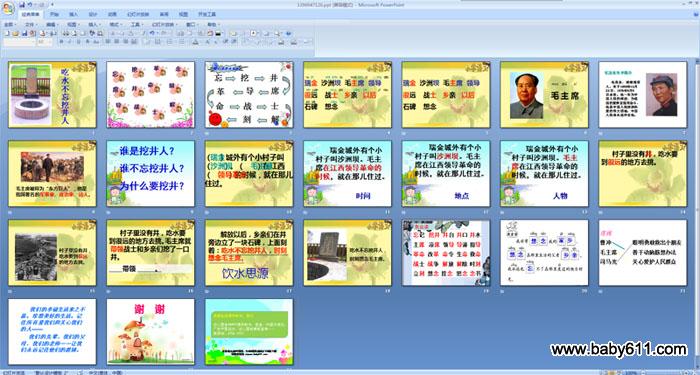Screen dimensions: 700x375
Task: Click the New document icon in classic toolbar
Action: tap(7, 33)
